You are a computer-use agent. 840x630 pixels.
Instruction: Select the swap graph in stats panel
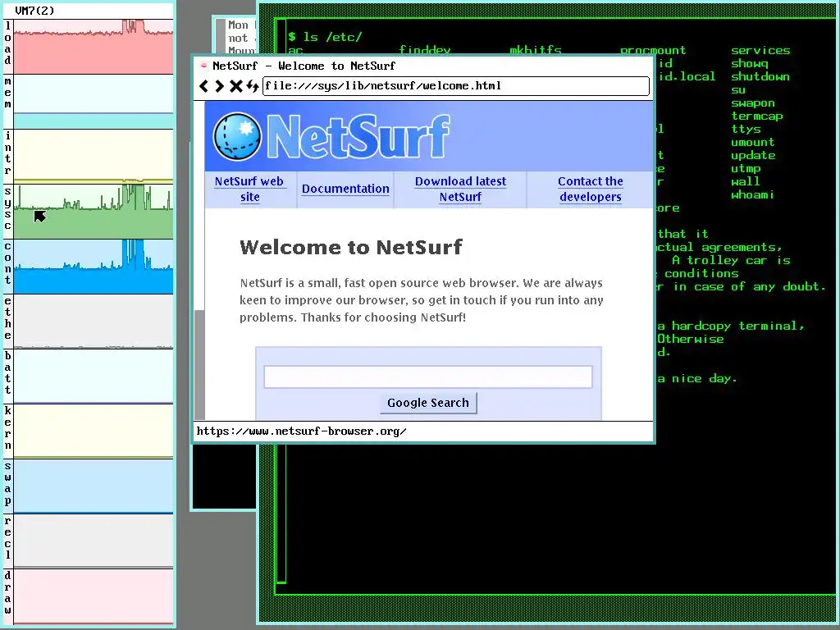(x=94, y=486)
